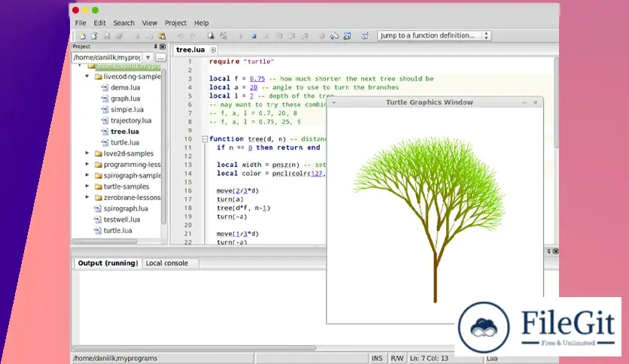Viewport: 629px width, 364px height.
Task: Pin the Project panel
Action: point(156,47)
